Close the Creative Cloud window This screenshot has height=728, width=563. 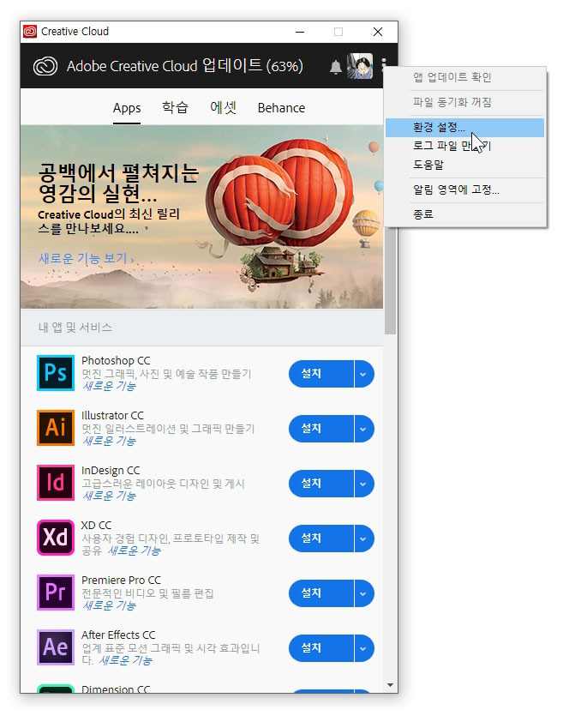(378, 32)
